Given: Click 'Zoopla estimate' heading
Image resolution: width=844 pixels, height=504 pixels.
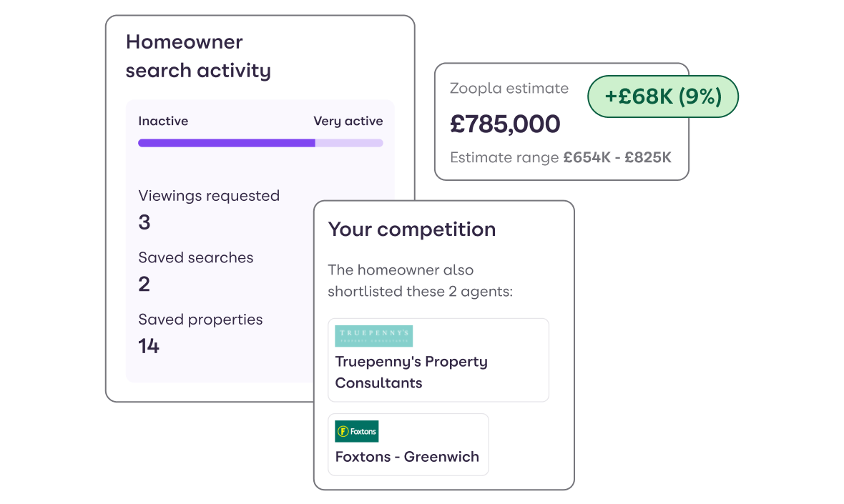Looking at the screenshot, I should coord(509,88).
